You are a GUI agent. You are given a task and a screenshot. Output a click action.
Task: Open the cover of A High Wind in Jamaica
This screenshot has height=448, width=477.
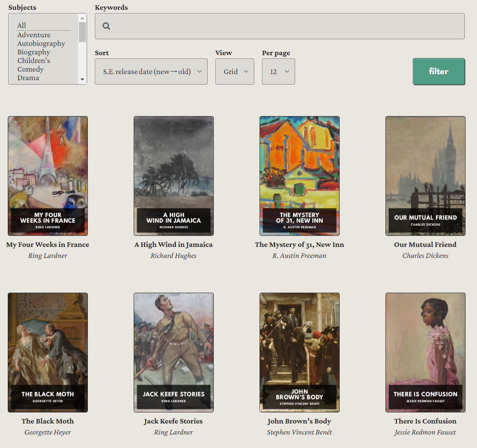click(173, 175)
